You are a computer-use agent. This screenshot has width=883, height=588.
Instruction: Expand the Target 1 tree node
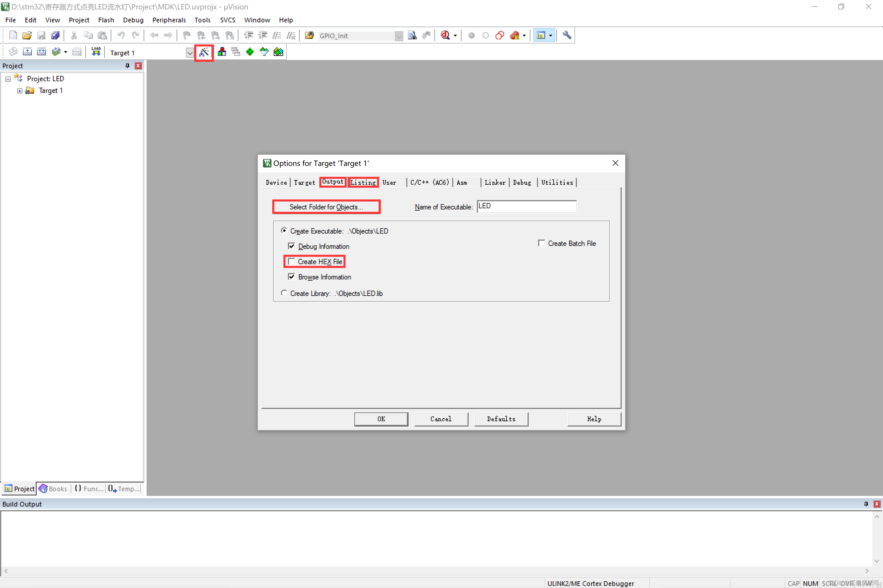point(19,90)
